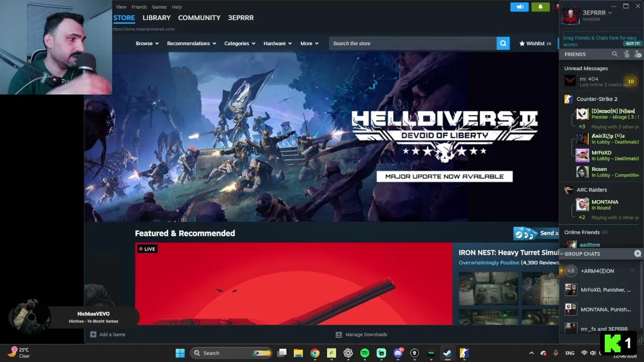Go to the STORE tab
644x362 pixels.
(x=124, y=18)
